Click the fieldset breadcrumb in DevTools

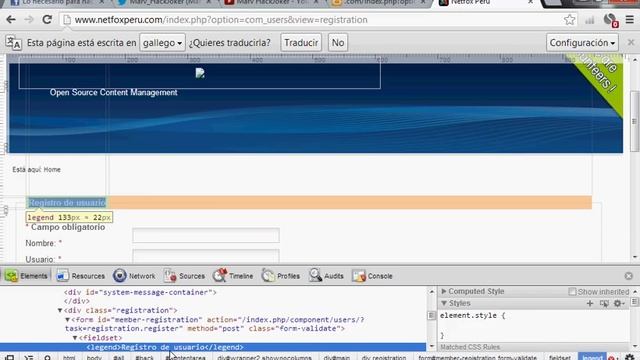(560, 357)
